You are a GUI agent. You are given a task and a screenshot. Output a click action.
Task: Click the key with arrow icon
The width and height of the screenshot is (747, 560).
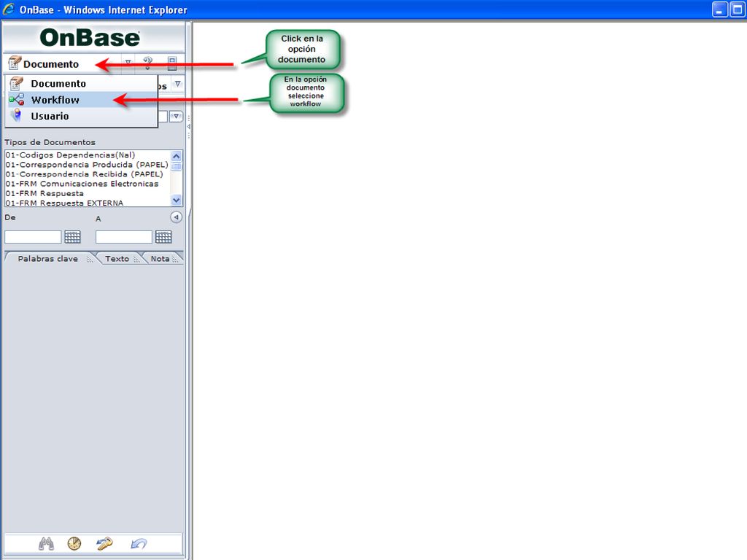[x=104, y=543]
